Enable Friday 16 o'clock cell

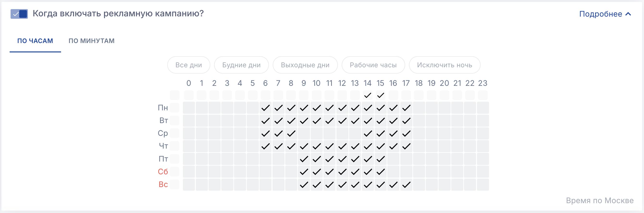[x=393, y=159]
